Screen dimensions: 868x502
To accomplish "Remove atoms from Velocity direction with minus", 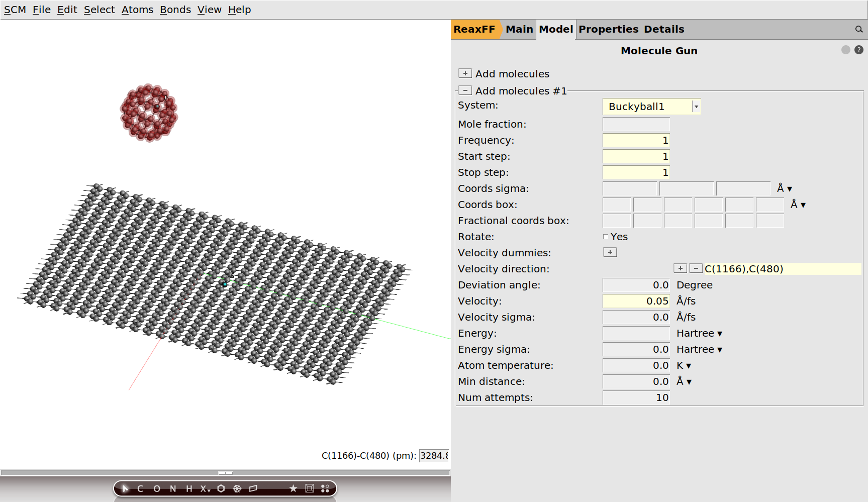I will point(696,268).
